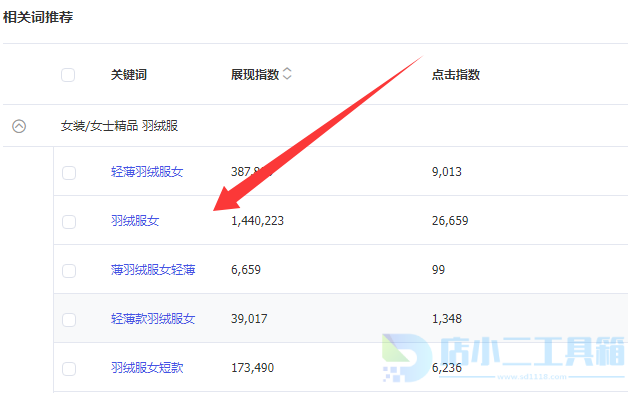Select the 9,013 click index value

tap(447, 172)
